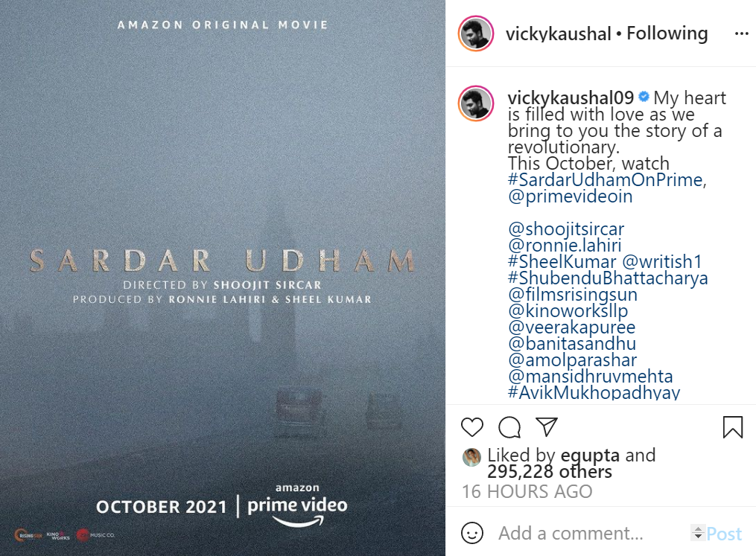Open @banitasandhu profile mention

572,344
